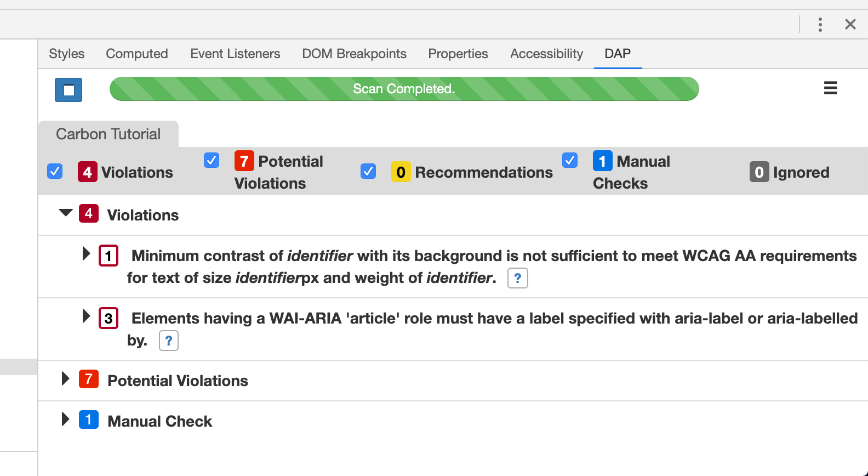Click the blue 1 Manual Checks badge
This screenshot has height=476, width=868.
click(x=603, y=161)
